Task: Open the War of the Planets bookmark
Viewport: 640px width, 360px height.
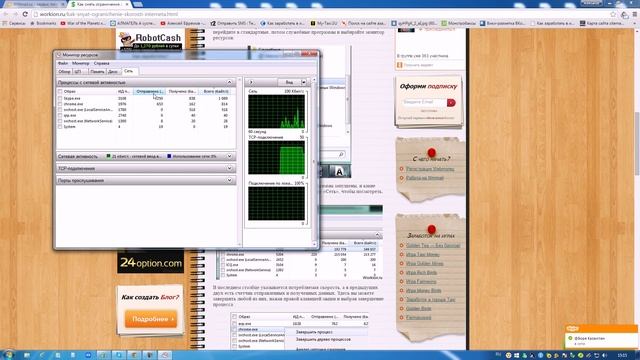Action: click(83, 23)
